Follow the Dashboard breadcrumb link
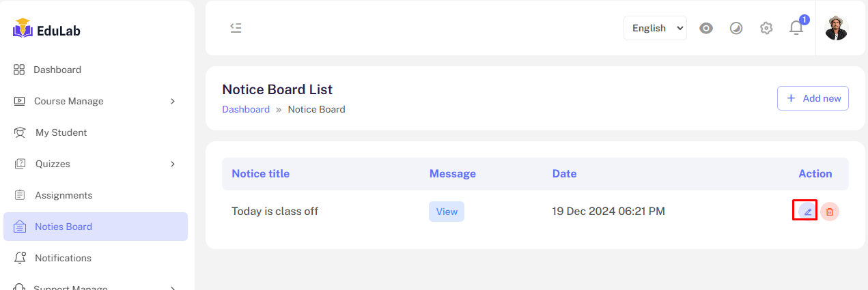The width and height of the screenshot is (868, 290). coord(246,109)
